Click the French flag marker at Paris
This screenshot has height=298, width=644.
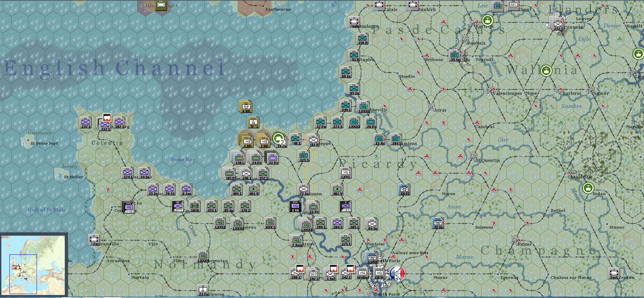[x=397, y=273]
